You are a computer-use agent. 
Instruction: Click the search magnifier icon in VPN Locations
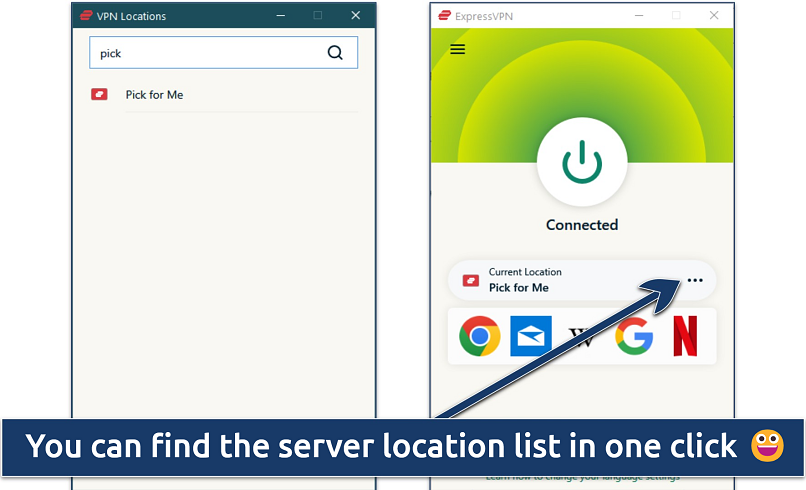pyautogui.click(x=335, y=52)
